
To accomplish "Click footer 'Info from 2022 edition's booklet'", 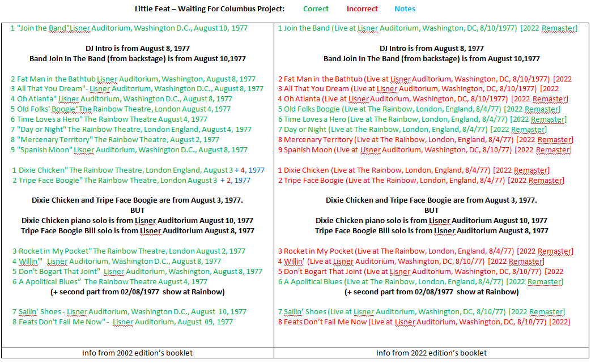I will point(431,353).
